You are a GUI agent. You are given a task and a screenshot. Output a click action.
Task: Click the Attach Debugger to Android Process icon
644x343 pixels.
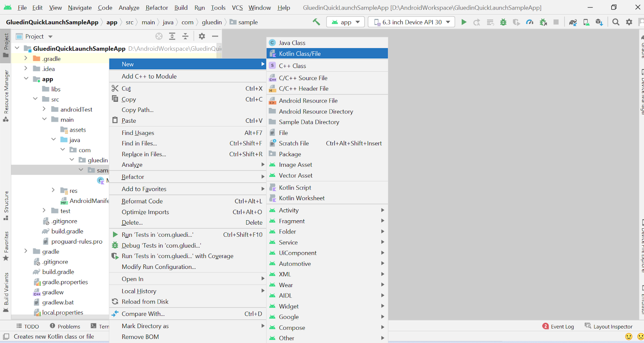[x=543, y=22]
